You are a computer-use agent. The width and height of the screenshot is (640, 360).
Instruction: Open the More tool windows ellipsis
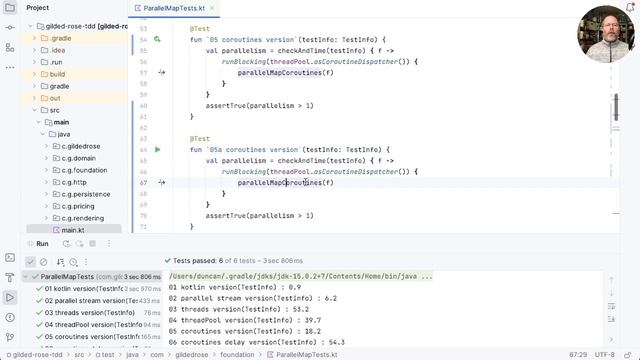pyautogui.click(x=10, y=67)
